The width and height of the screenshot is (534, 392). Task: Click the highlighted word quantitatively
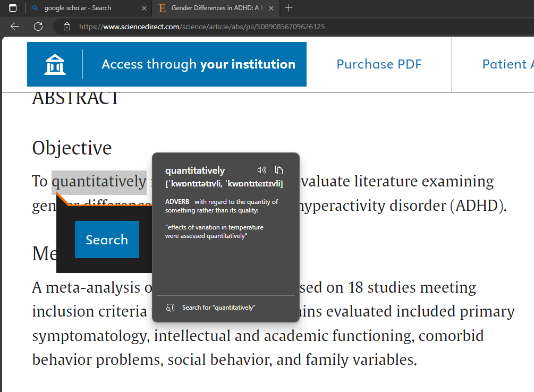click(x=99, y=182)
